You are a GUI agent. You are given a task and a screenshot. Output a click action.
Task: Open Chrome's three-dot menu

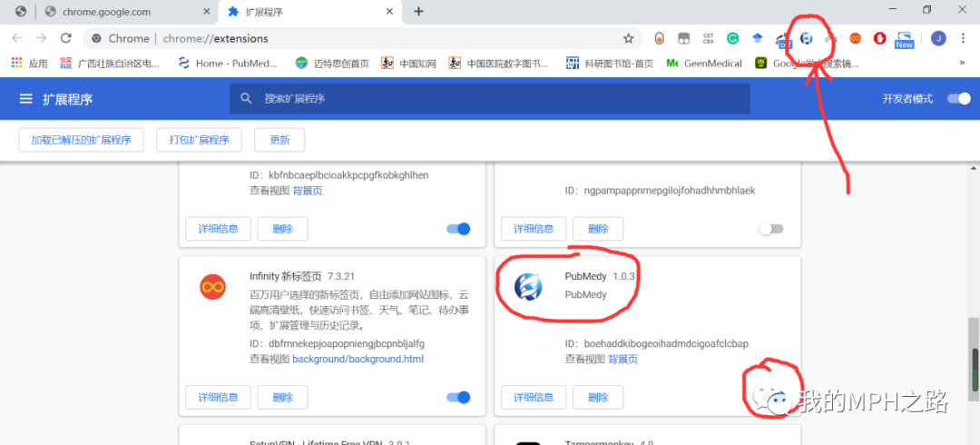[x=961, y=38]
